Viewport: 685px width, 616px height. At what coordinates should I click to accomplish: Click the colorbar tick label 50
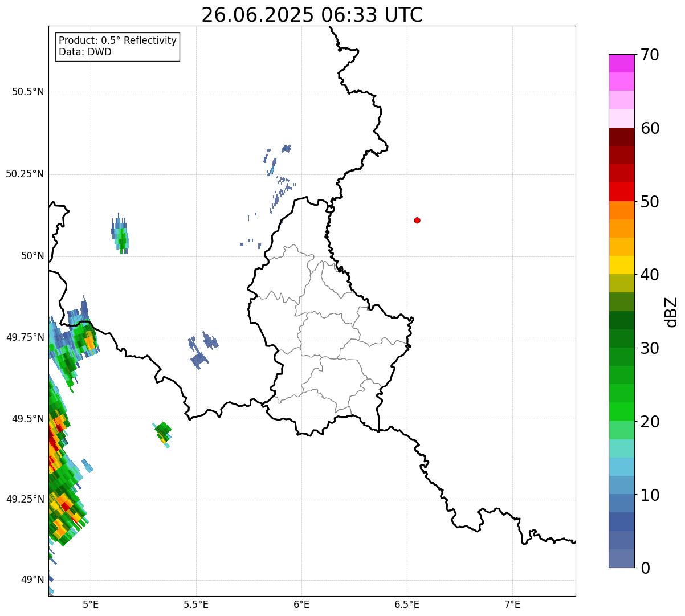pos(650,202)
